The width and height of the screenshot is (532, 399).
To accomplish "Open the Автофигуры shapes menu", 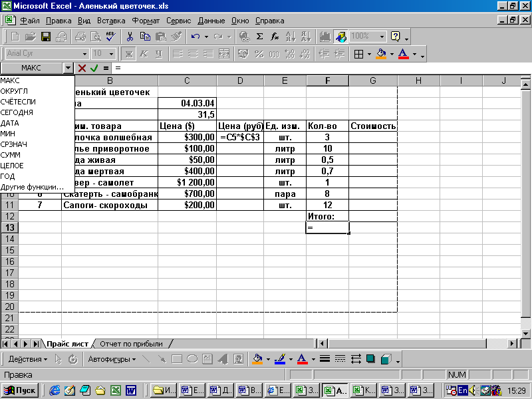I will (112, 359).
